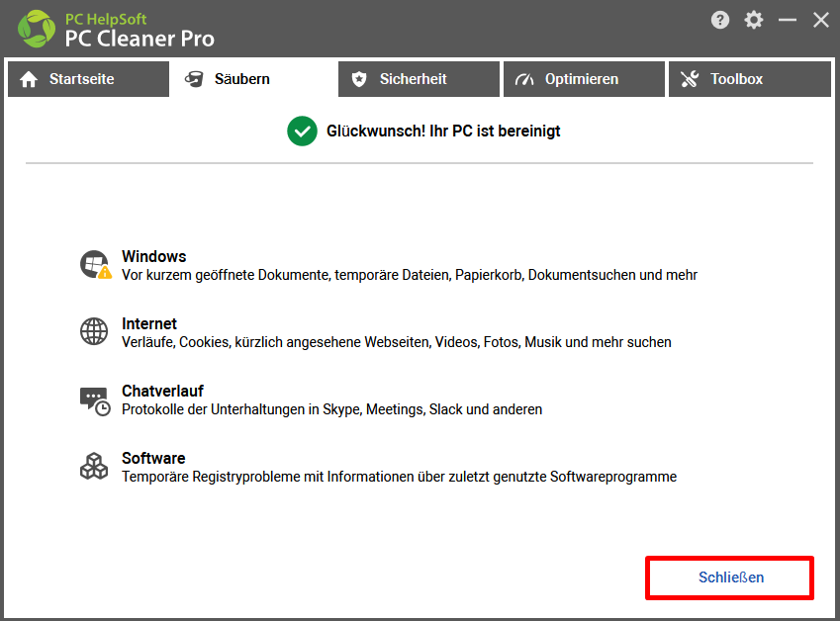
Task: Click the Software cubes icon
Action: click(94, 466)
